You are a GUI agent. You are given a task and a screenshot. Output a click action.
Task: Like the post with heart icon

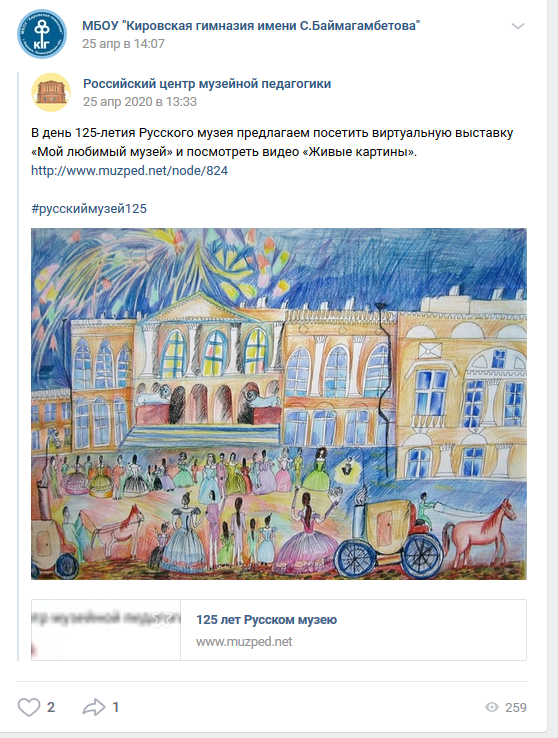click(29, 707)
